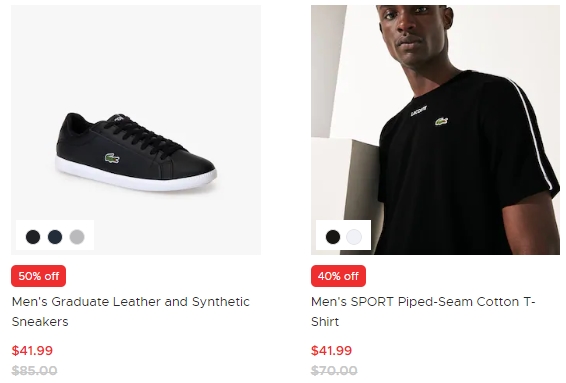This screenshot has height=383, width=566.
Task: Click the white sole of the sneaker
Action: coord(136,175)
